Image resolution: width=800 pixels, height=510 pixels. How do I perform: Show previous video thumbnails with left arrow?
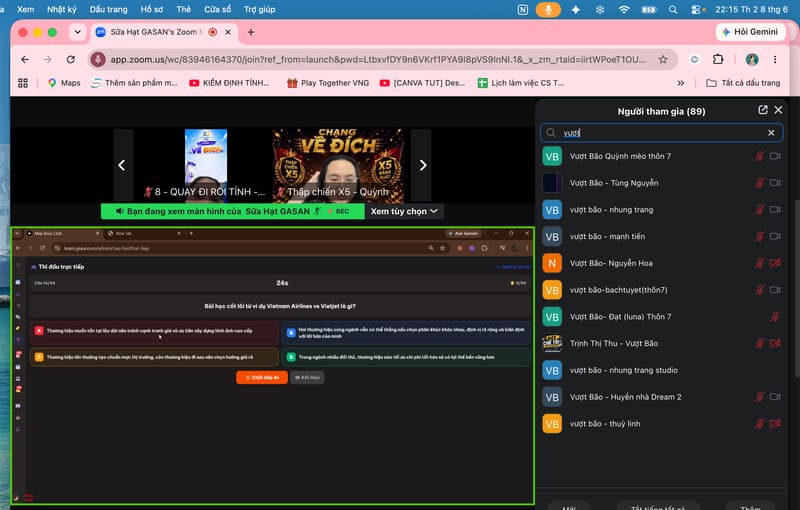click(122, 165)
